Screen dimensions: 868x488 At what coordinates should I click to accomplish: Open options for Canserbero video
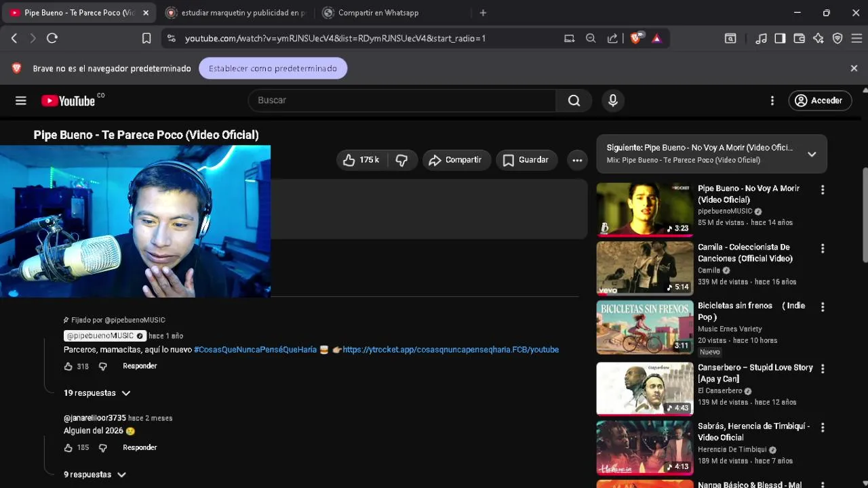(823, 369)
